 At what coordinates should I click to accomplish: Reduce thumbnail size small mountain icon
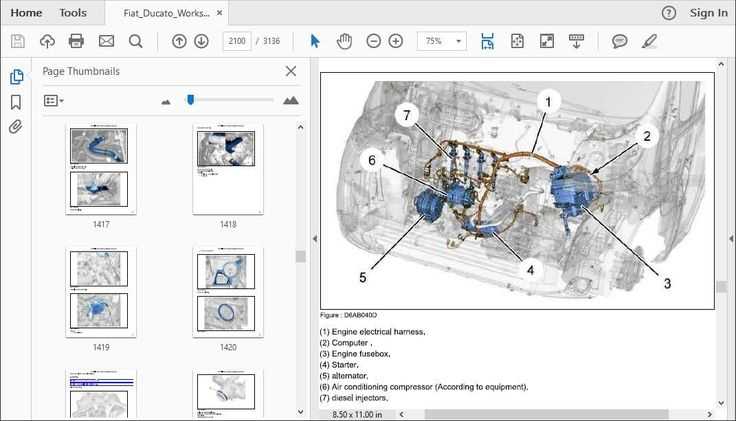pos(166,101)
